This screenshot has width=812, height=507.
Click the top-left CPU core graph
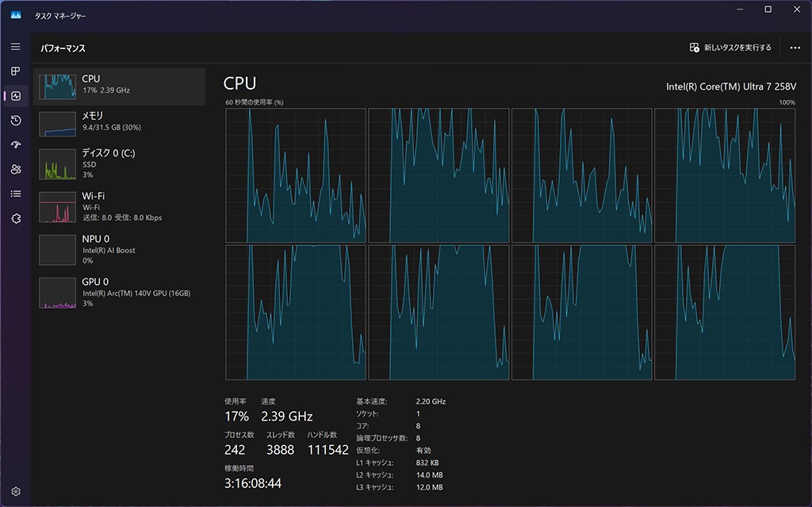pos(295,175)
